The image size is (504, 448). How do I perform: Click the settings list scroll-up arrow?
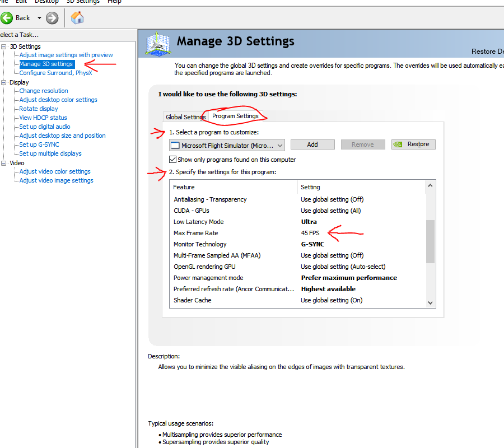point(431,185)
